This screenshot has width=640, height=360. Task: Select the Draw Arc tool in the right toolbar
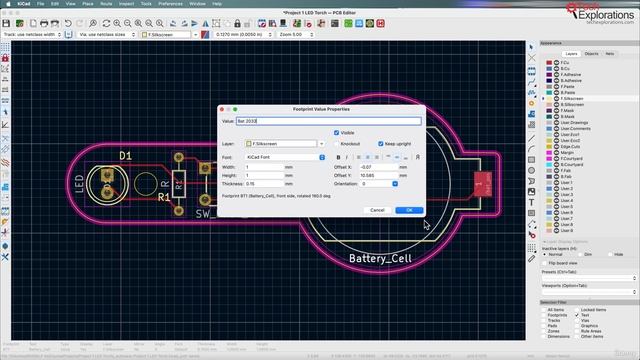[531, 149]
